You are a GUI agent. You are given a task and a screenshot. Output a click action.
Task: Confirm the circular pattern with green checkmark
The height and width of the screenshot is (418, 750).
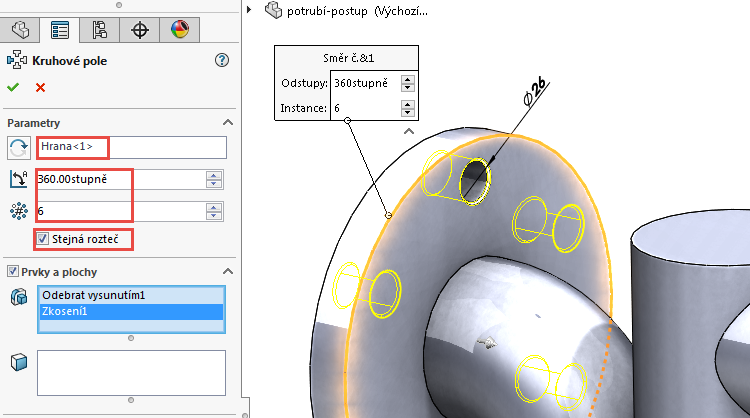coord(13,88)
